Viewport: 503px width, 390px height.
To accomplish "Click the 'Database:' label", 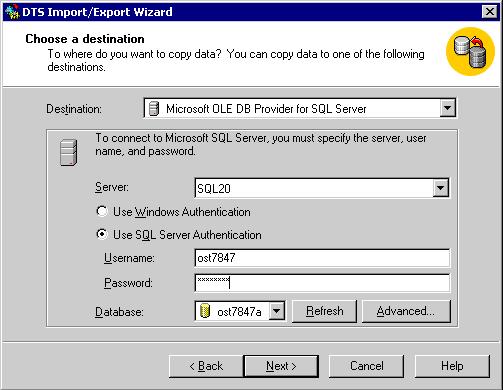I will pos(119,312).
